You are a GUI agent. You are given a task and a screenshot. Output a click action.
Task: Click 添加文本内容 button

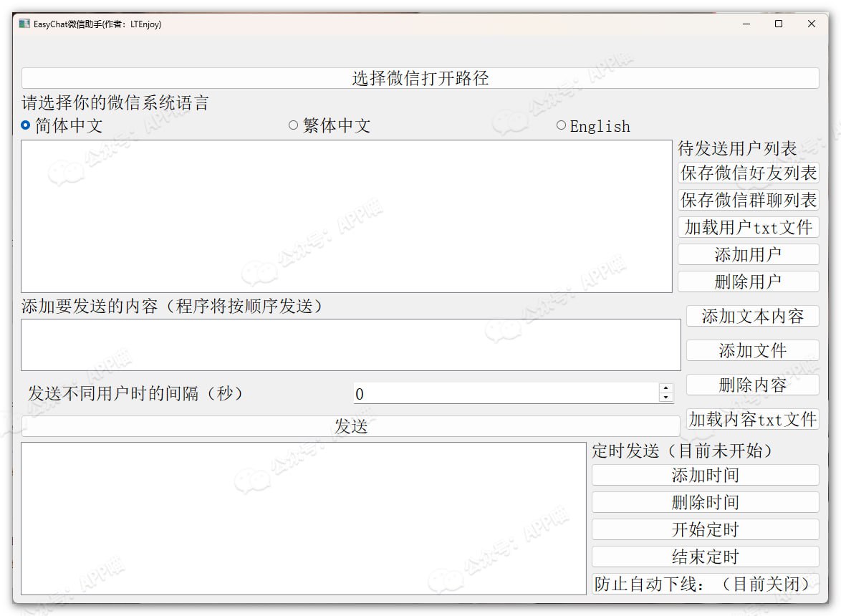point(752,317)
